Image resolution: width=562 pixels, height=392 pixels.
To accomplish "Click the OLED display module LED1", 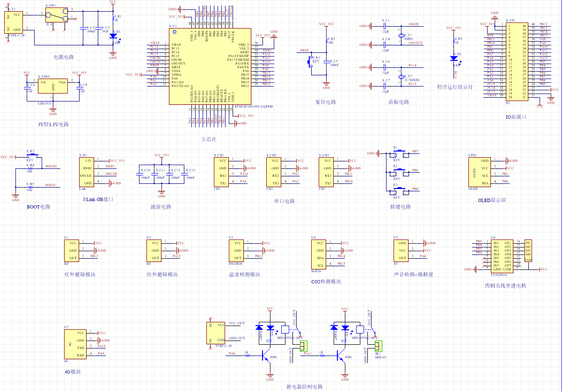I will click(481, 171).
